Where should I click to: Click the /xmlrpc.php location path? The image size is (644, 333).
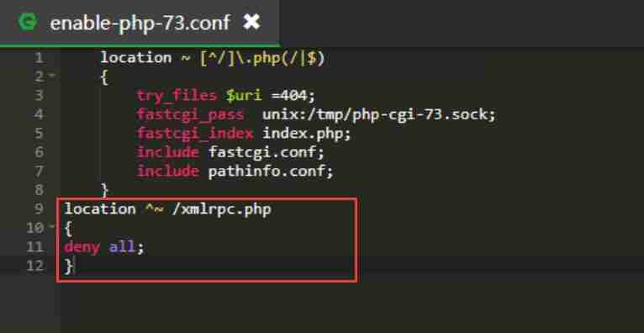tap(222, 209)
